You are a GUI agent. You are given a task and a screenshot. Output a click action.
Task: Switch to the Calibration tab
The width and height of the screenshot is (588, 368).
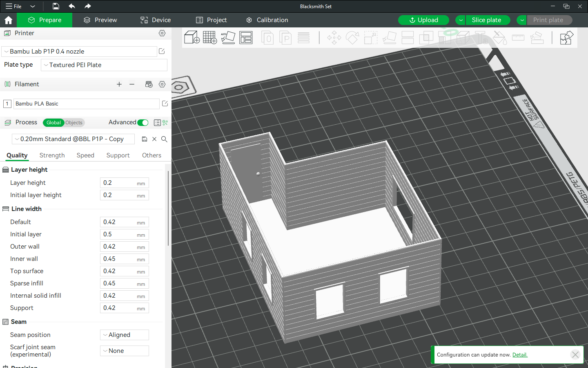[267, 20]
